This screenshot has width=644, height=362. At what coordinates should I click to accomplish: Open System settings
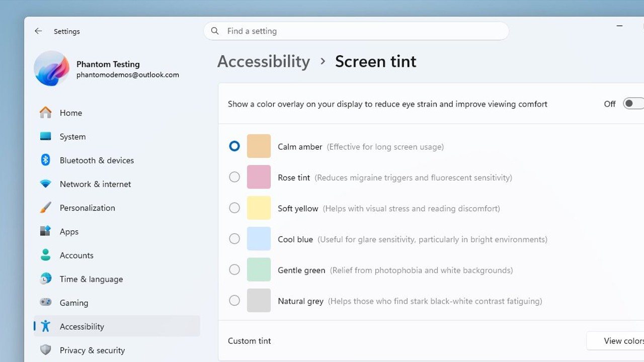(117, 136)
